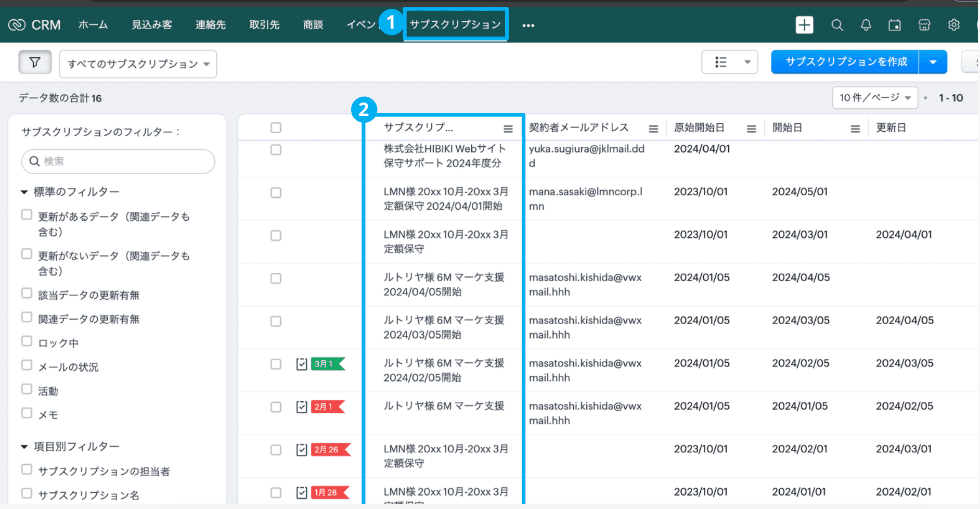Screen dimensions: 980x509
Task: Open ルトリヤ様 6M マーケ支援 2024/04/05開始 record
Action: [x=444, y=285]
